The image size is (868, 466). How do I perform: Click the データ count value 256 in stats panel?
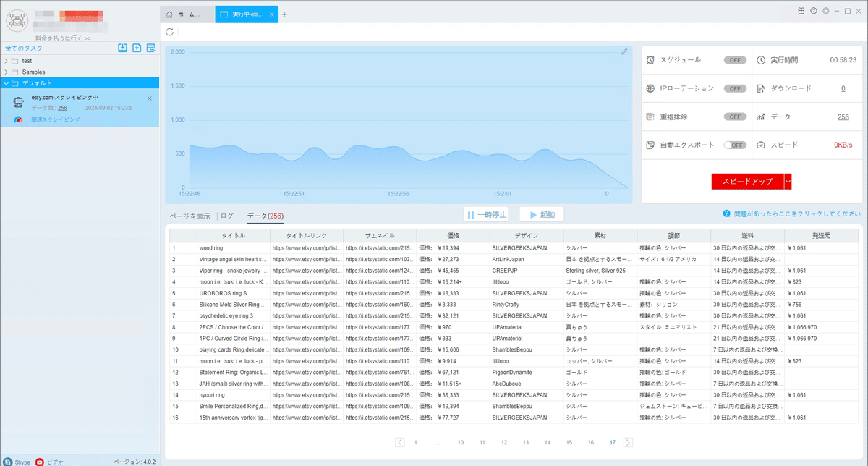click(843, 116)
